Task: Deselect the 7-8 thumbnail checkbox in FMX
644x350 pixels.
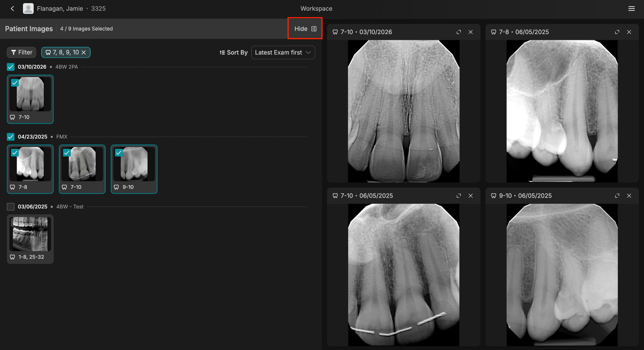Action: 15,153
